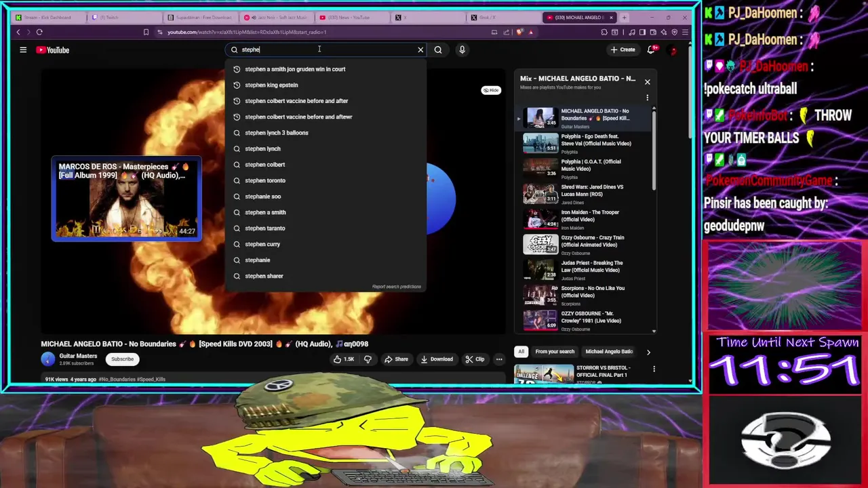
Task: Click into the search field containing 'stephe'
Action: tap(325, 49)
